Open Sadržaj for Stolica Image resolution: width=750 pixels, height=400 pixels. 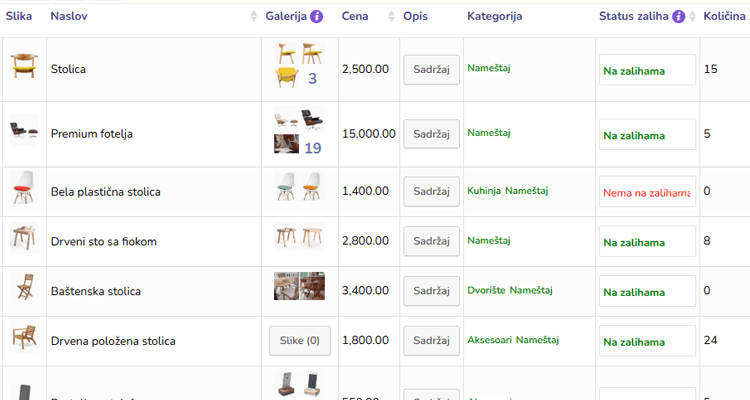[431, 70]
